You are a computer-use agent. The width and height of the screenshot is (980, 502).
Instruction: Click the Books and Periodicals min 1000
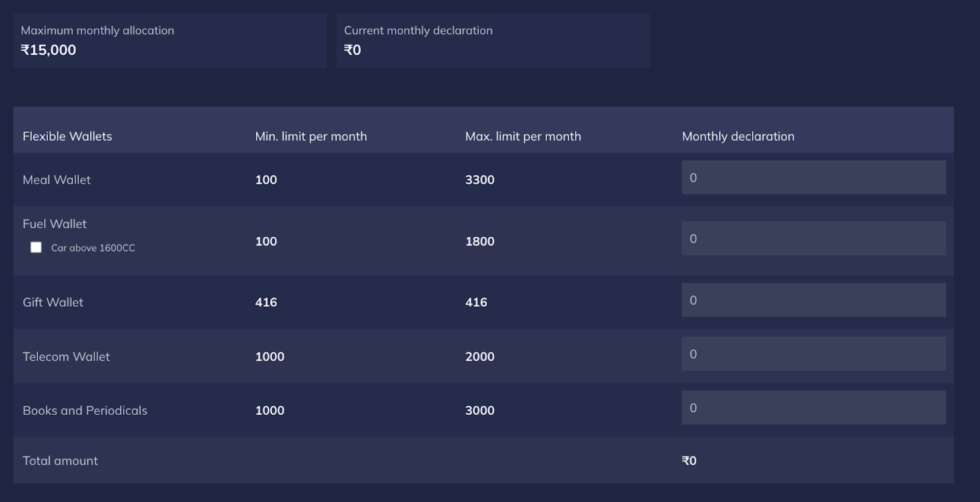click(270, 411)
